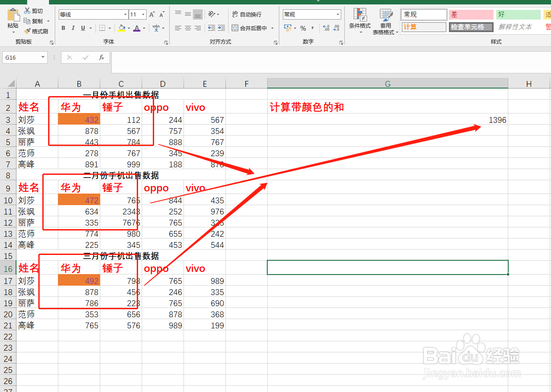Click the 复制 copy icon
551x392 pixels.
click(28, 20)
